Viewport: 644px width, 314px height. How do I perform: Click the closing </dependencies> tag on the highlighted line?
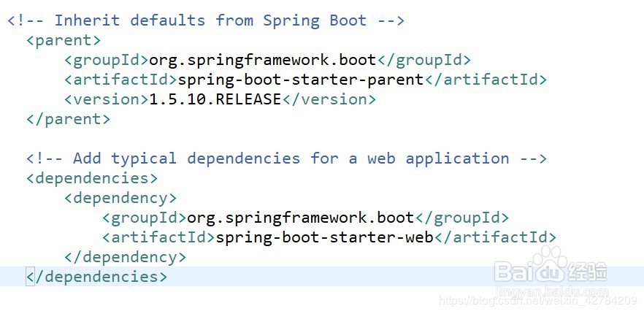click(96, 277)
